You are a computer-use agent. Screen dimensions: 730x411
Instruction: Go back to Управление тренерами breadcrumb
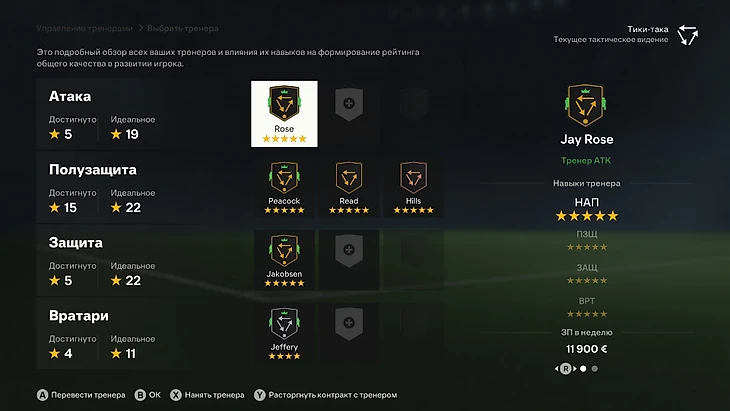(x=85, y=28)
